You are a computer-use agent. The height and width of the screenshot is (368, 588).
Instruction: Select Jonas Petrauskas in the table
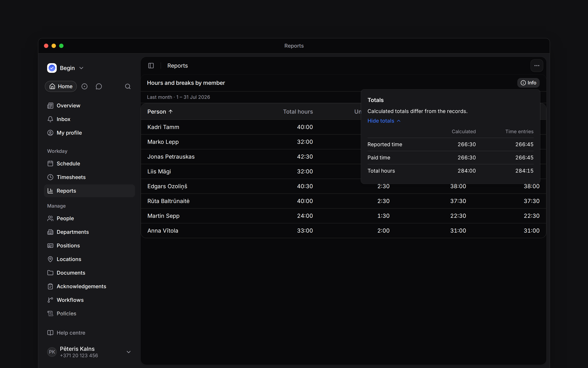coord(171,157)
